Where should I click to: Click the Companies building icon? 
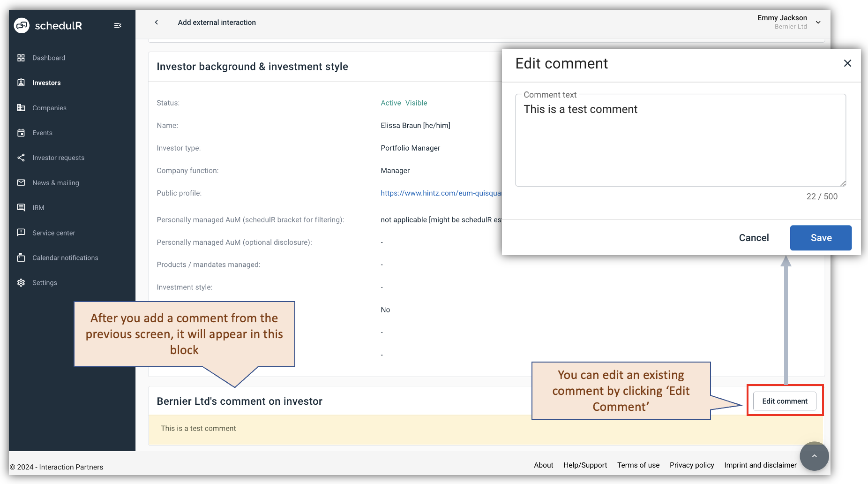pyautogui.click(x=21, y=107)
